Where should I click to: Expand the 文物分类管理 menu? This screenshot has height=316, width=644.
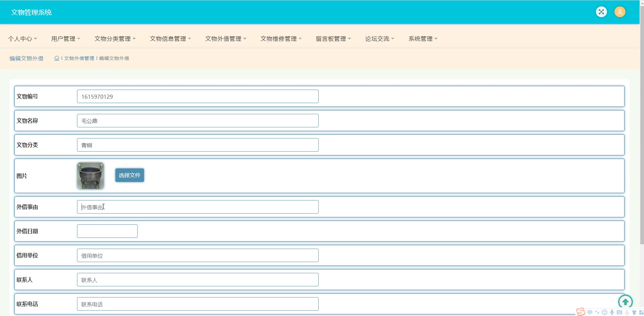tap(115, 39)
